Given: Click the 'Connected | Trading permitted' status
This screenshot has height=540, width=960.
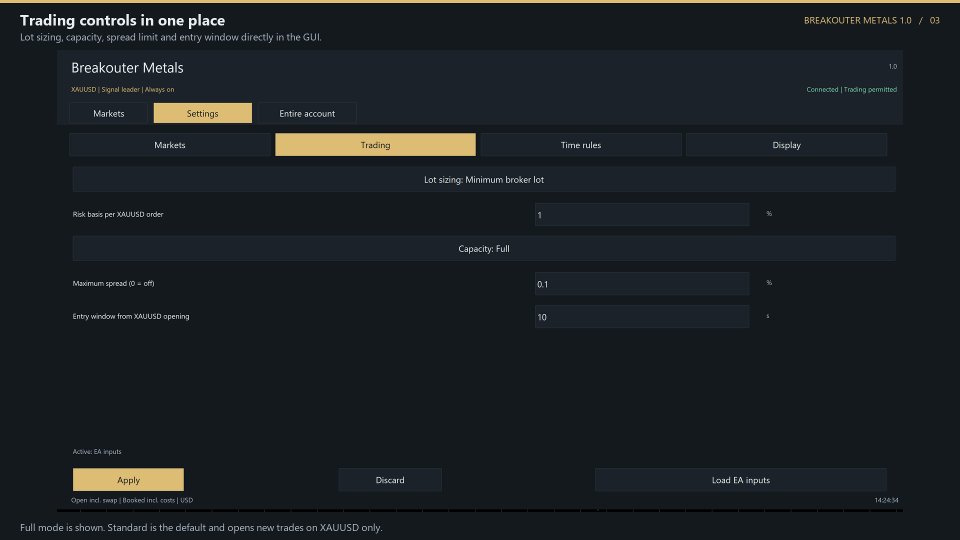Looking at the screenshot, I should coord(852,89).
